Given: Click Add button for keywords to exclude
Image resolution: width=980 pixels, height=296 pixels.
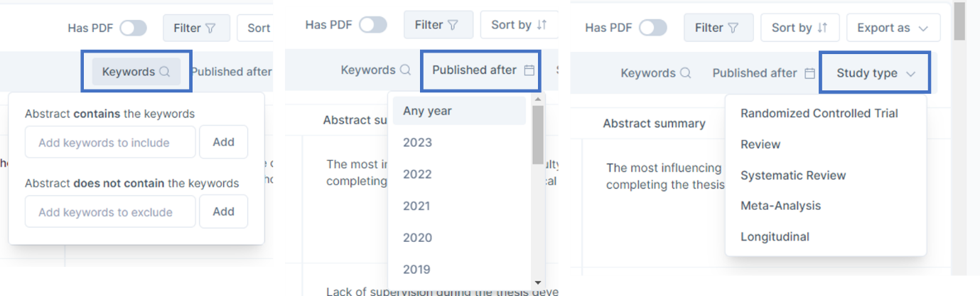Looking at the screenshot, I should click(223, 211).
